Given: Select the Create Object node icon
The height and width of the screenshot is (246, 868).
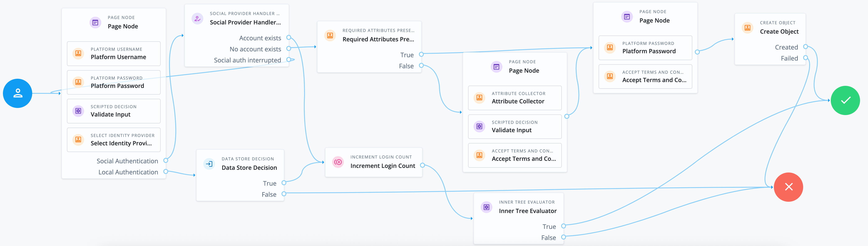Looking at the screenshot, I should 747,28.
